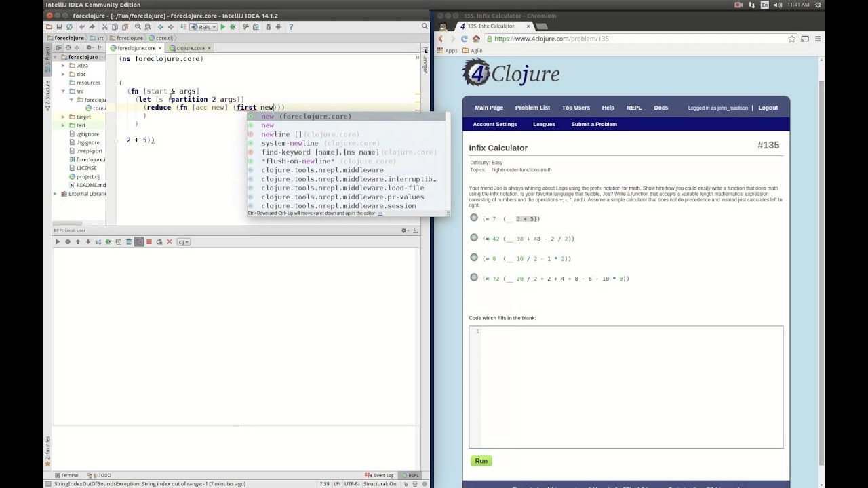Click the Synchronize icon in toolbar
The width and height of the screenshot is (868, 488).
[x=69, y=27]
